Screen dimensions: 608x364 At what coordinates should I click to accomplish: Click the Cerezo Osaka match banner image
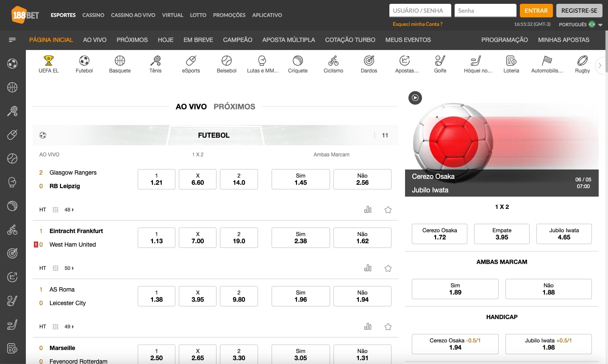[502, 143]
